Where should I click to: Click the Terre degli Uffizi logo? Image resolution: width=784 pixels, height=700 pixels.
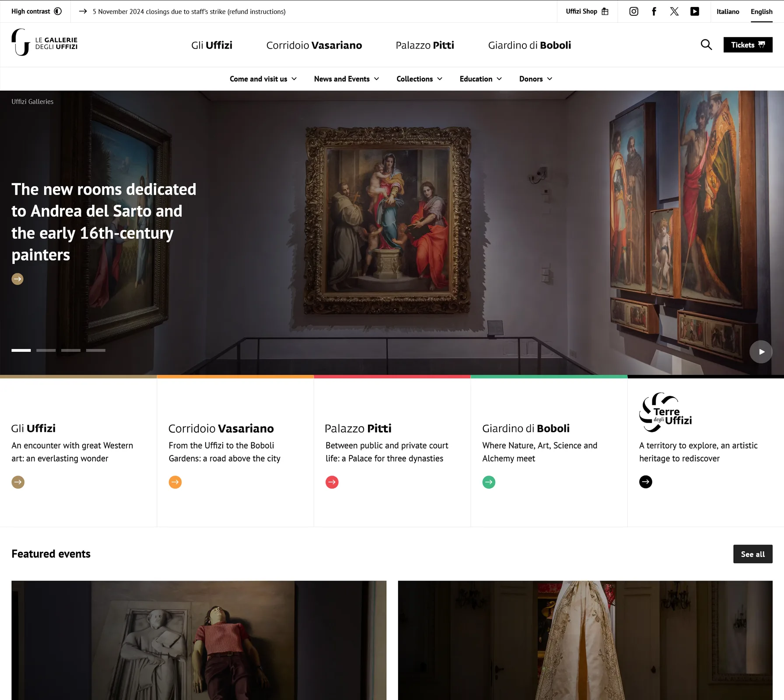point(665,412)
